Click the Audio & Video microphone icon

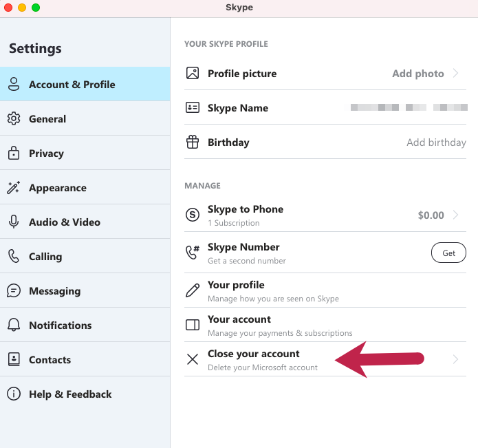(x=14, y=222)
